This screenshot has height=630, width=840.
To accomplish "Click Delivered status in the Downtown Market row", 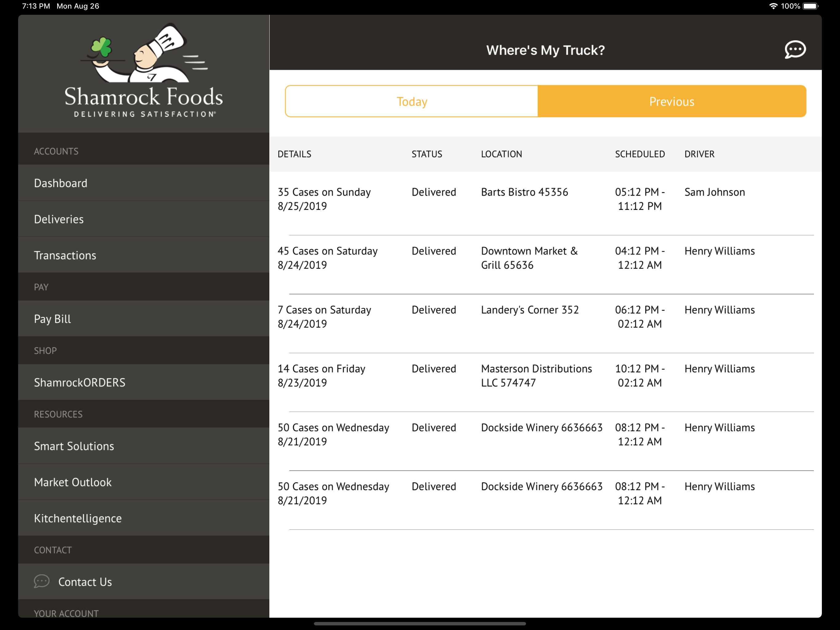I will (x=434, y=251).
